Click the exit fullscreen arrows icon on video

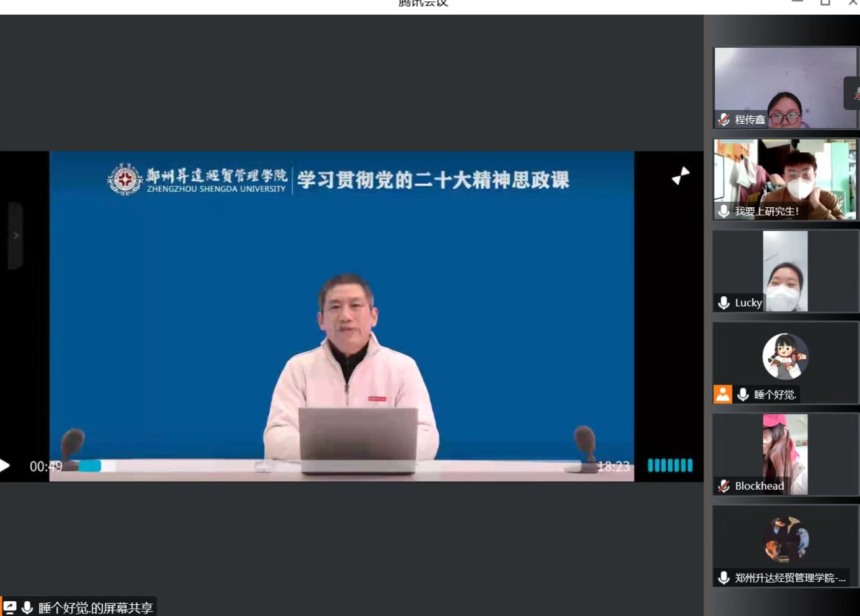[681, 176]
